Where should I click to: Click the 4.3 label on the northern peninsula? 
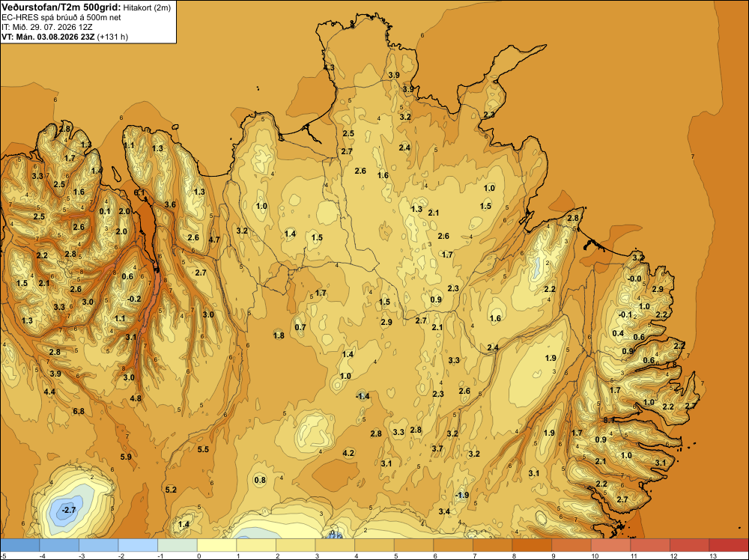[x=329, y=68]
